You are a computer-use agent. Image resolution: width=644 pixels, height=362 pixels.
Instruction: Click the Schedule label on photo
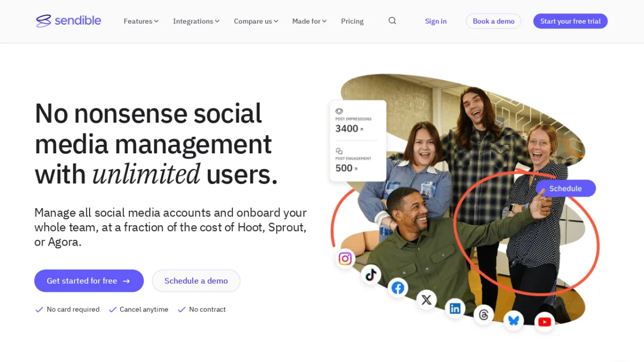click(x=566, y=188)
